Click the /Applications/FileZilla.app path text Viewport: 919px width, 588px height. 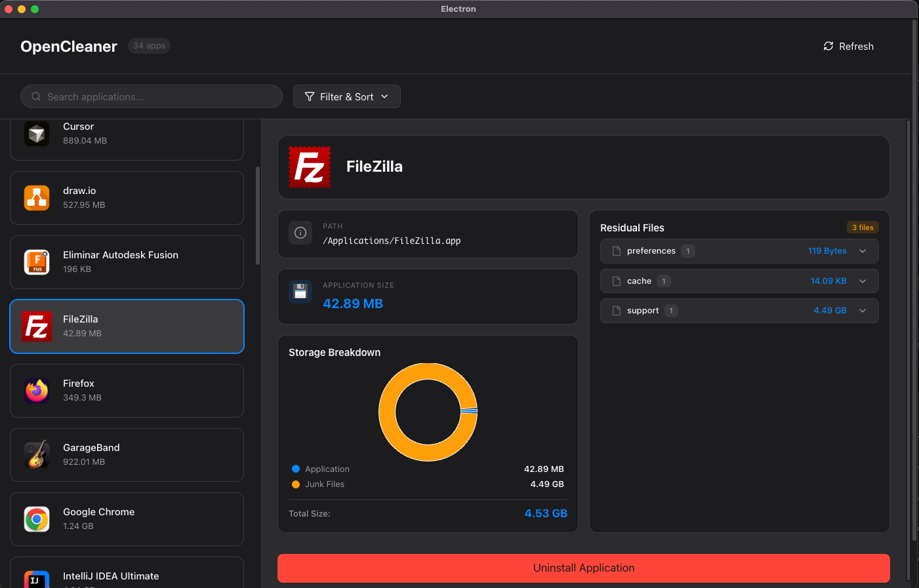pyautogui.click(x=392, y=241)
